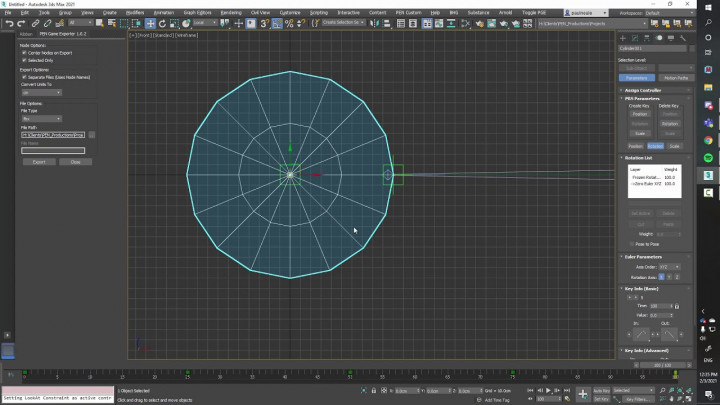The width and height of the screenshot is (720, 405).
Task: Activate the Select and Scale tool
Action: click(174, 23)
